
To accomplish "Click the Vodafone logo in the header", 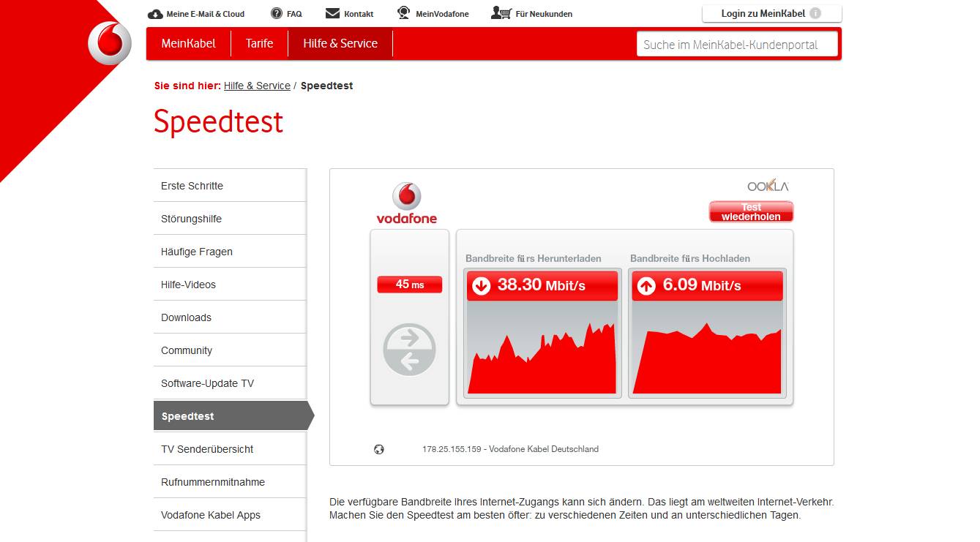I will 110,43.
